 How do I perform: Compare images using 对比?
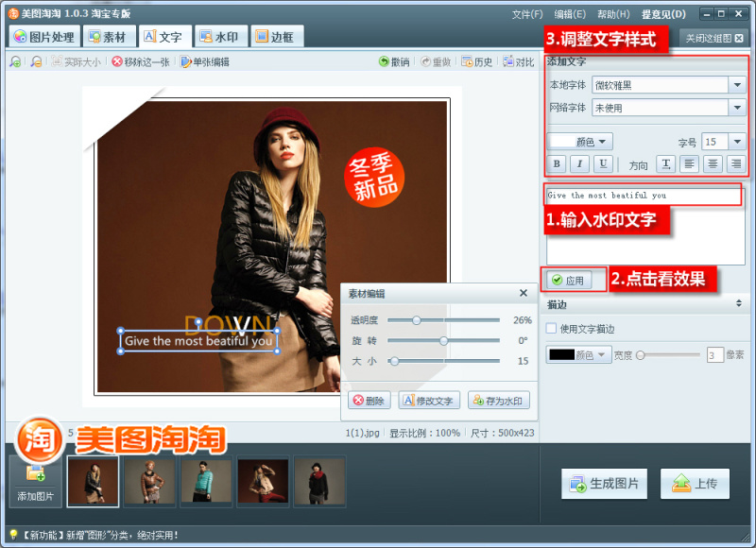click(518, 61)
